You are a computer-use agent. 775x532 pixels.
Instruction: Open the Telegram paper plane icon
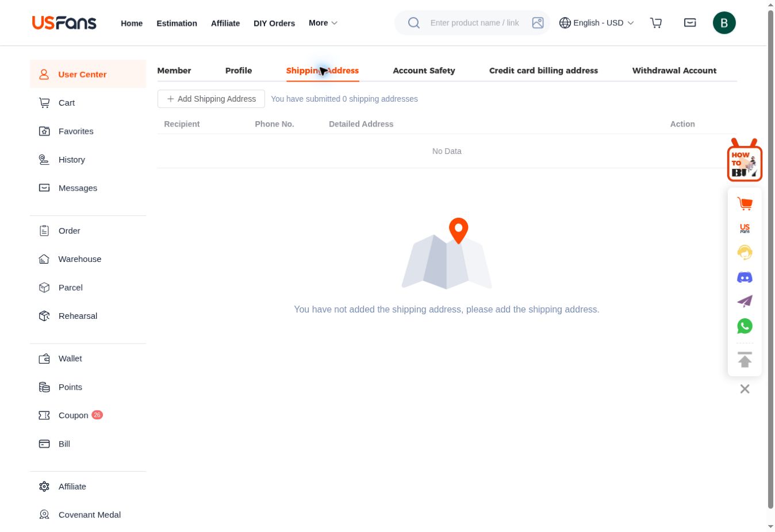click(x=745, y=301)
